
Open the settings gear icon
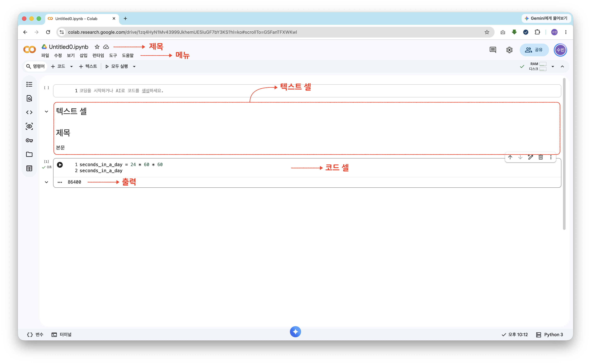click(509, 50)
